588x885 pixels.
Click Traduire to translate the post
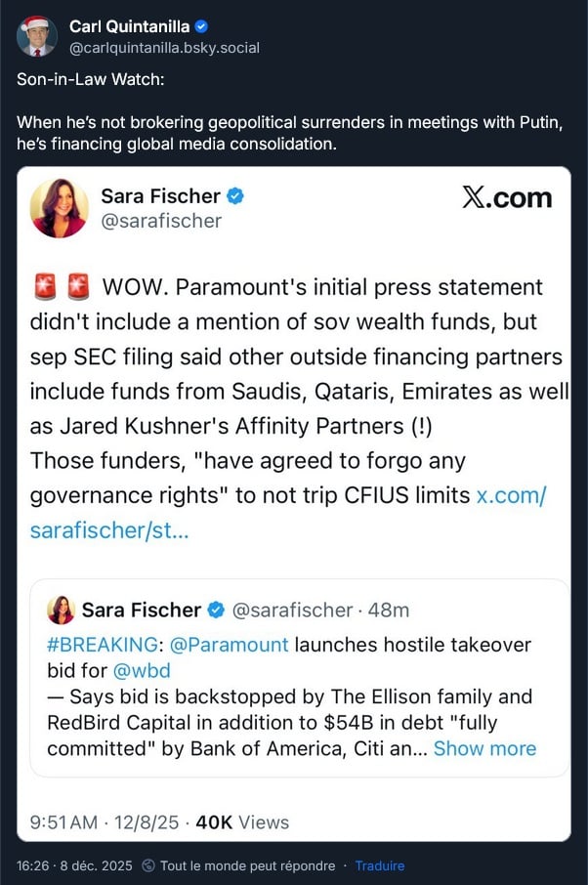pyautogui.click(x=379, y=865)
